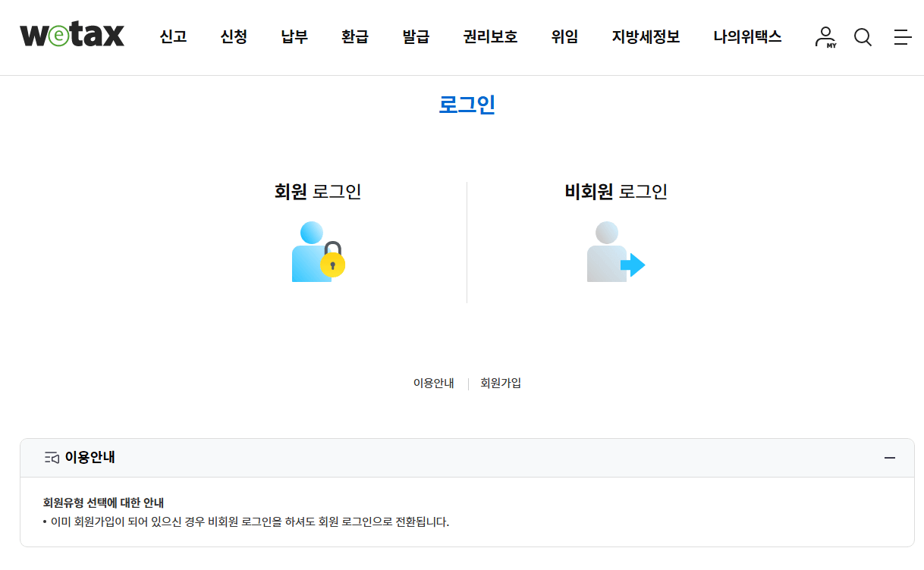Select the 회원 로그인 lock-person icon
This screenshot has height=570, width=924.
(319, 251)
